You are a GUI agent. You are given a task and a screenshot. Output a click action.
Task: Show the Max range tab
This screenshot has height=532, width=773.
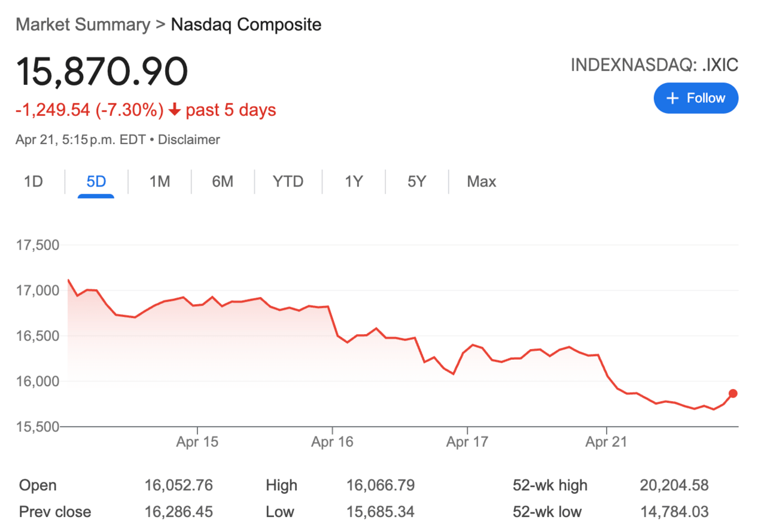(x=482, y=181)
